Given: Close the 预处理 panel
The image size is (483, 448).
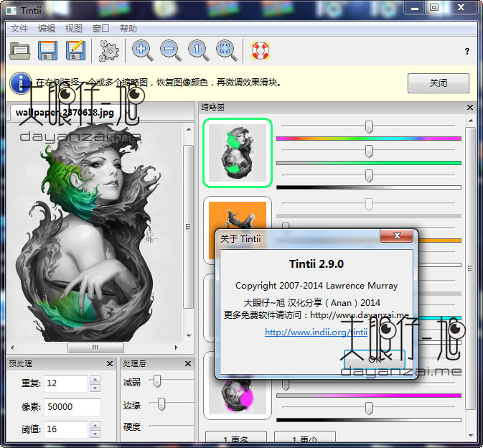Looking at the screenshot, I should (x=110, y=364).
